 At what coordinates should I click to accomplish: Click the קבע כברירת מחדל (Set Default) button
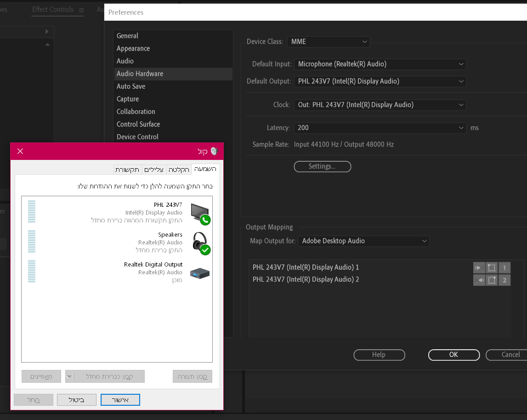(x=109, y=376)
